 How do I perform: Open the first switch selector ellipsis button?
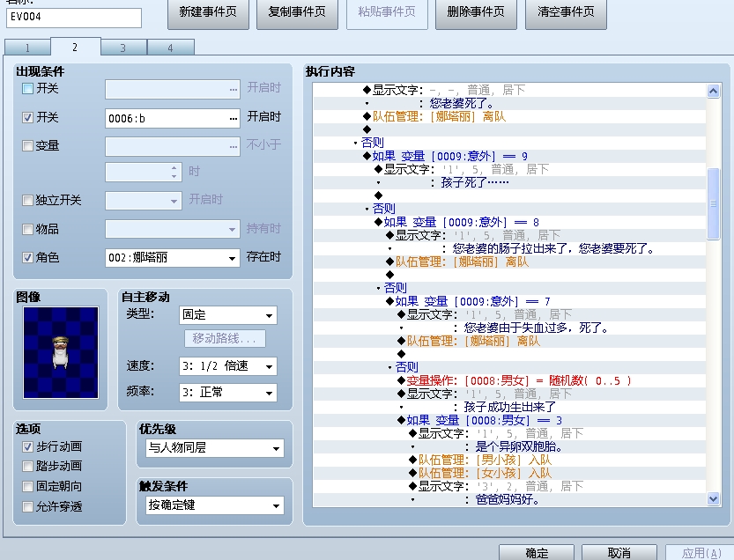click(234, 89)
